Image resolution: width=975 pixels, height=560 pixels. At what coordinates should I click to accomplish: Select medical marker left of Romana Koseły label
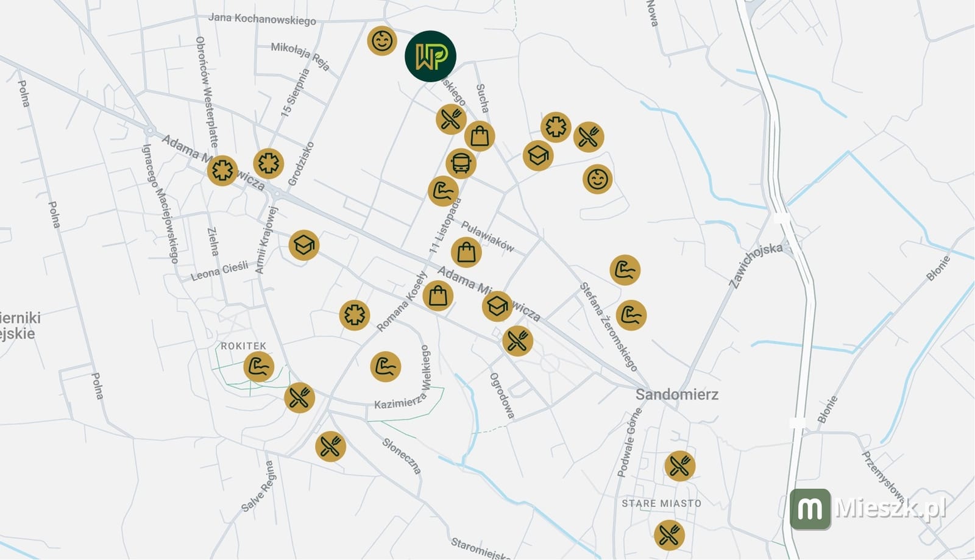pyautogui.click(x=355, y=315)
